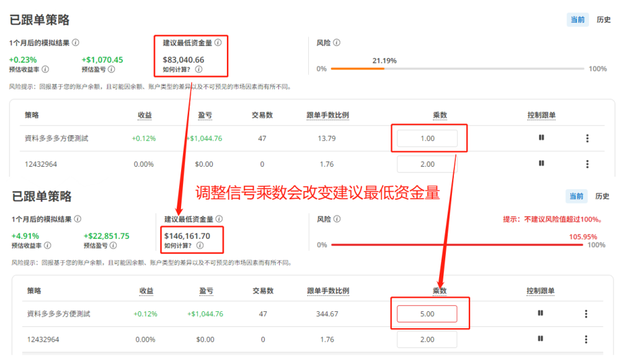Image resolution: width=635 pixels, height=364 pixels.
Task: Select the 当前 tab in the upper panel
Action: [577, 20]
